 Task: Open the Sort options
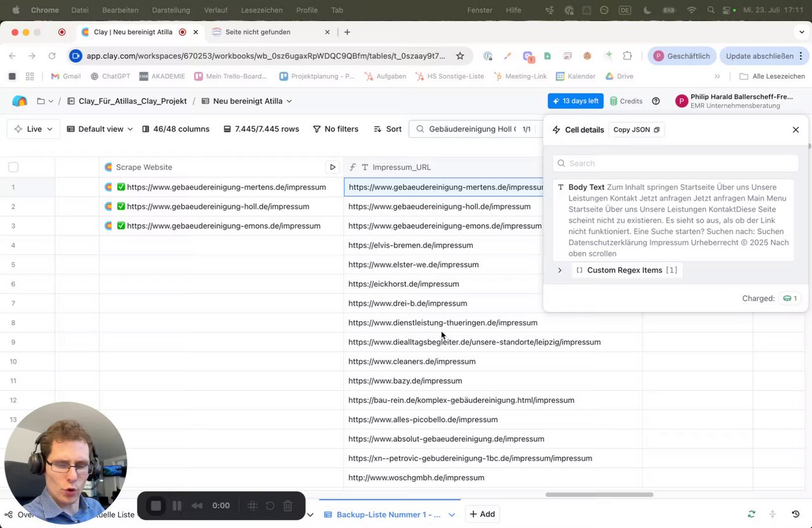388,129
